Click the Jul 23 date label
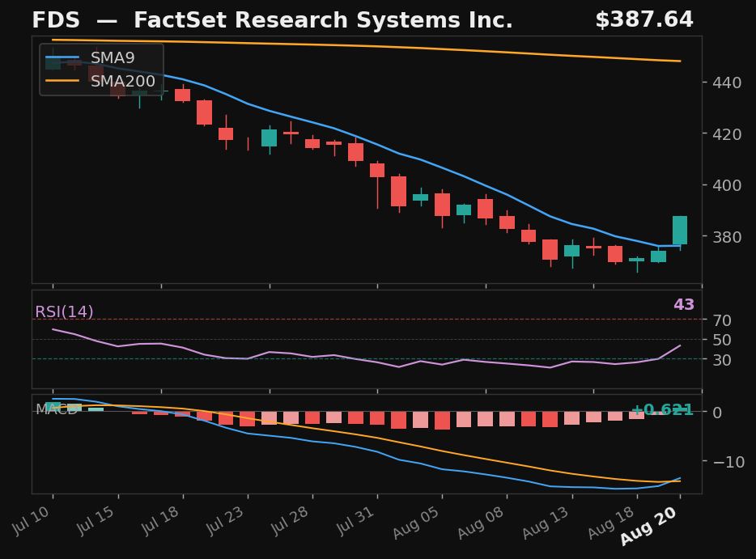756x559 pixels. (x=226, y=520)
